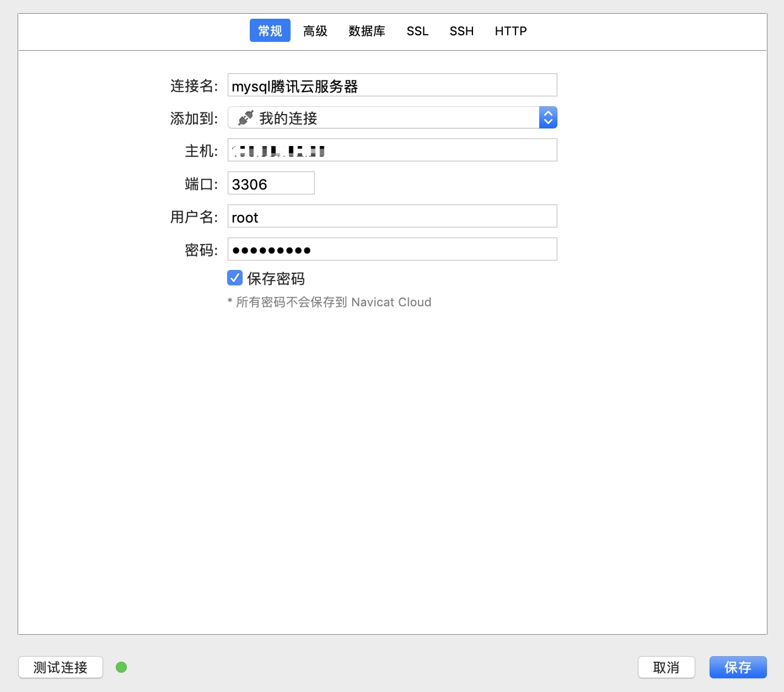Select the SSL tab
784x692 pixels.
[x=417, y=31]
